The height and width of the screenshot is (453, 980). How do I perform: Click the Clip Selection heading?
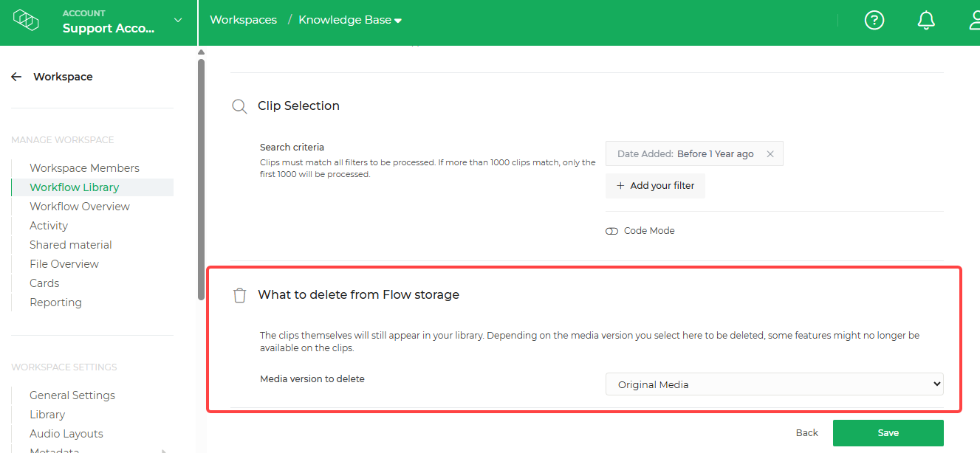[298, 106]
